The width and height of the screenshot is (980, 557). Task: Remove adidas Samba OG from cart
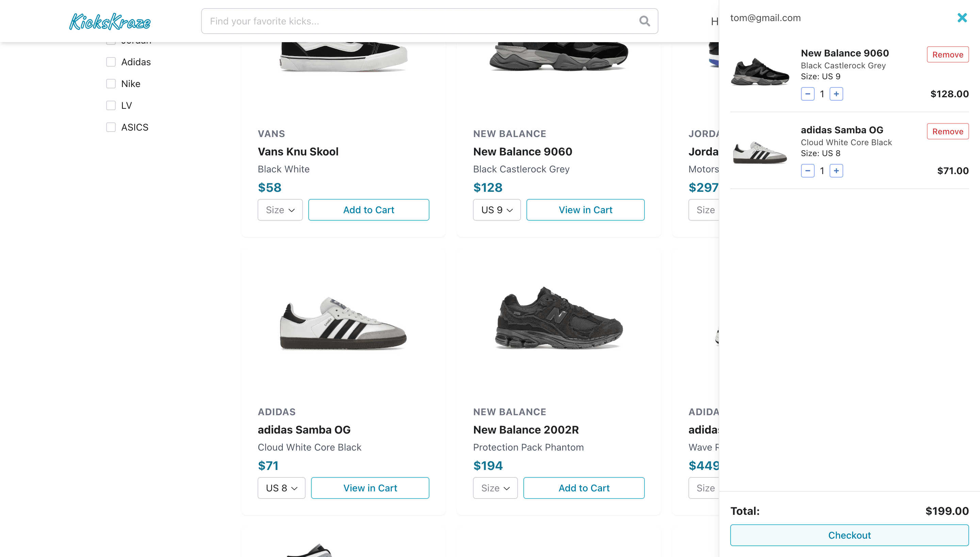click(x=947, y=131)
